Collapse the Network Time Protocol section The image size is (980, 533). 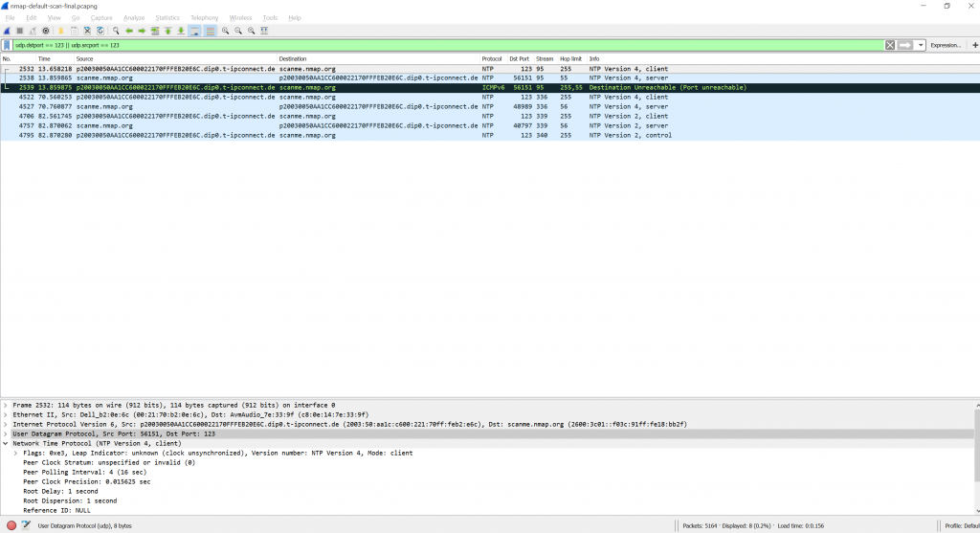pyautogui.click(x=6, y=443)
